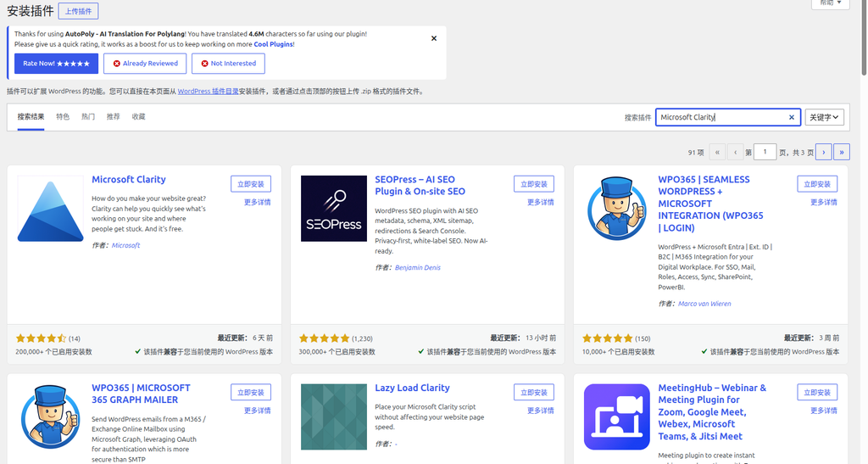
Task: Open 更多详情 for WPO365 Graph Mailer
Action: [x=258, y=411]
